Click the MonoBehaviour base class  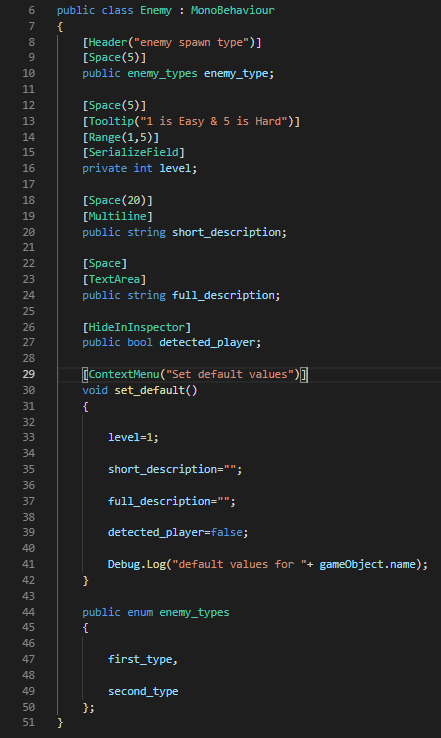233,10
